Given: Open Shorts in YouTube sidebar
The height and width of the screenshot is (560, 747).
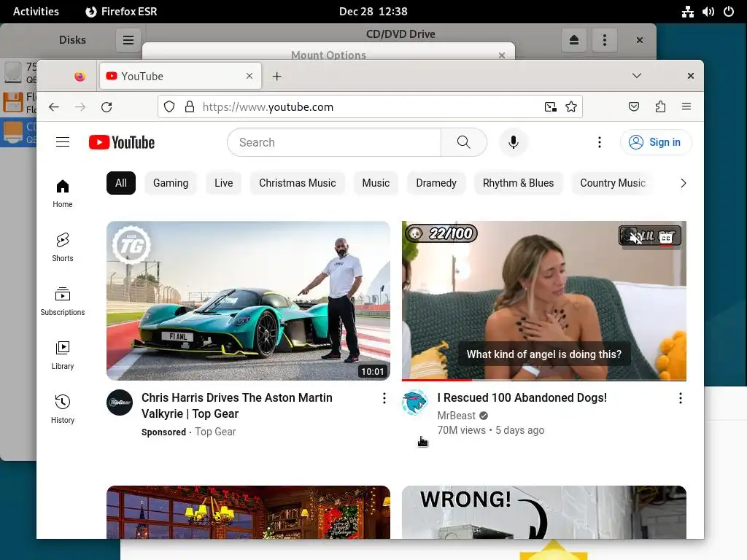Looking at the screenshot, I should click(x=63, y=247).
